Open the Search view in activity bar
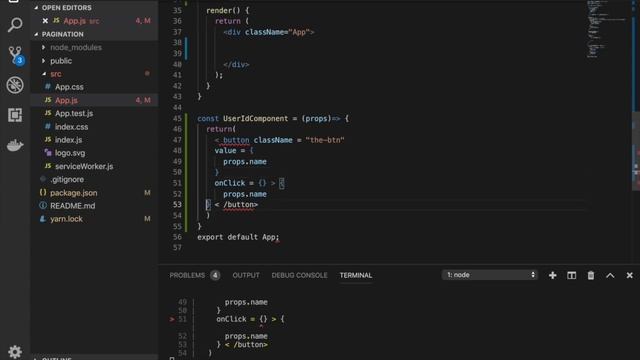The height and width of the screenshot is (360, 640). (15, 24)
